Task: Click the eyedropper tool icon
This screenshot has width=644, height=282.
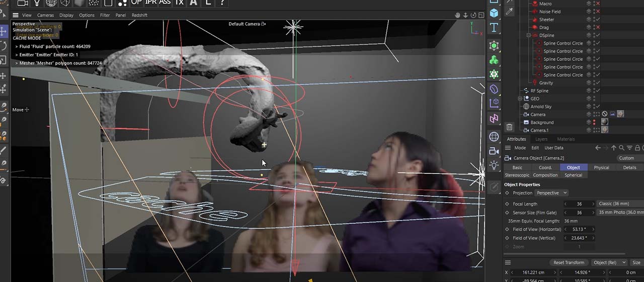Action: click(509, 11)
